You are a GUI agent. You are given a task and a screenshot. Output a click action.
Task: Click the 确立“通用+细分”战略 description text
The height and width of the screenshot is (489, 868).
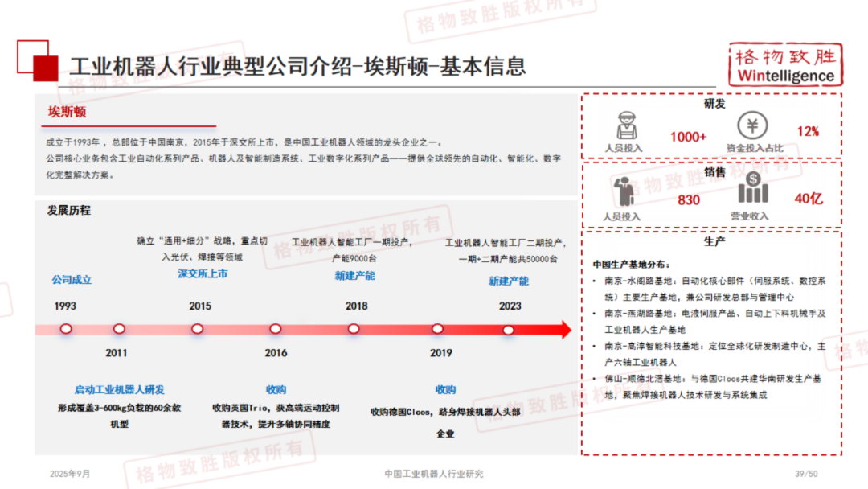202,249
